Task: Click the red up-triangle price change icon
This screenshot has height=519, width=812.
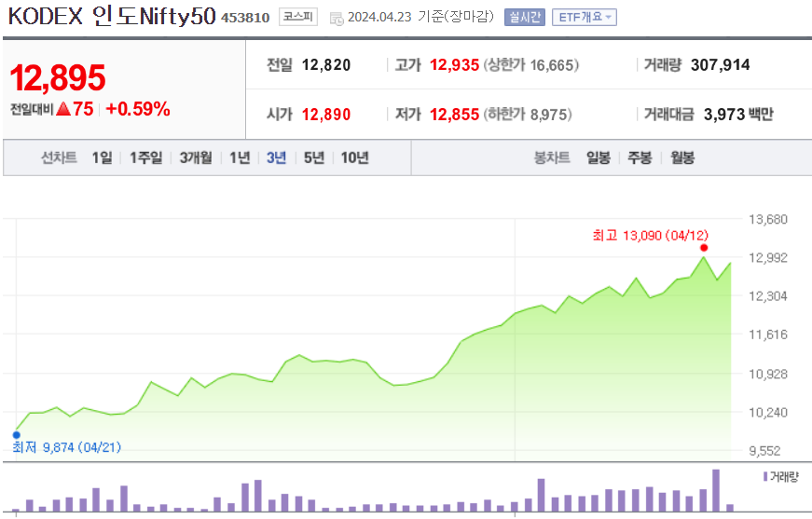Action: pos(63,109)
